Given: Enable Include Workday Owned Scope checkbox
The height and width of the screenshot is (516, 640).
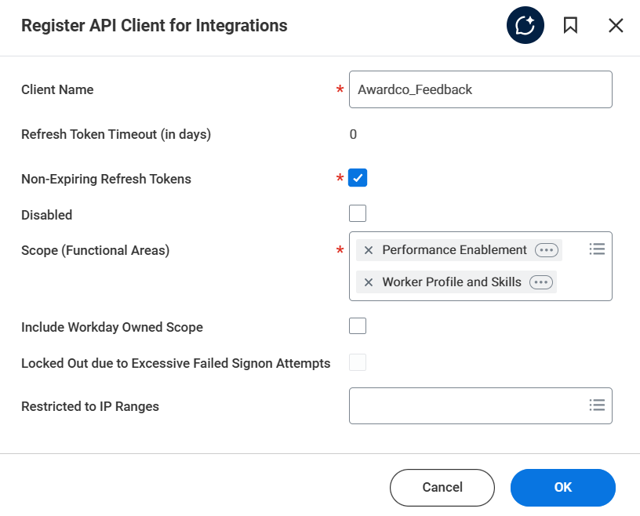Looking at the screenshot, I should (358, 326).
